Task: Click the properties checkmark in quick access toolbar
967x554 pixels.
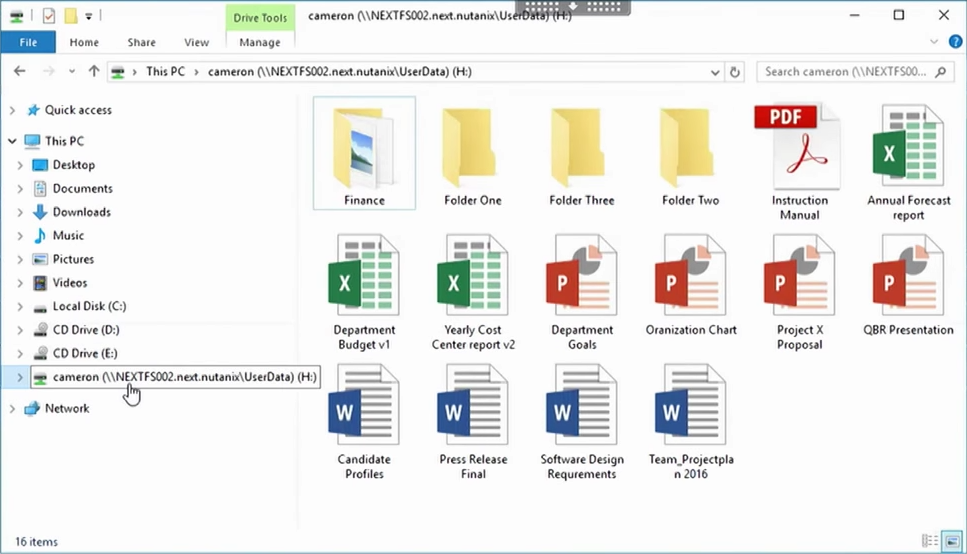Action: coord(49,16)
